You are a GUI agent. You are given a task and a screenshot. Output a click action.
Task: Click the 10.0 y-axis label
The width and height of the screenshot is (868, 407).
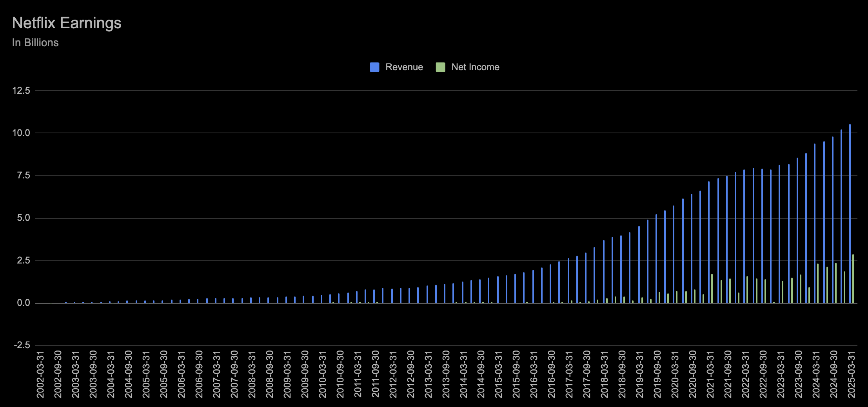tap(21, 133)
